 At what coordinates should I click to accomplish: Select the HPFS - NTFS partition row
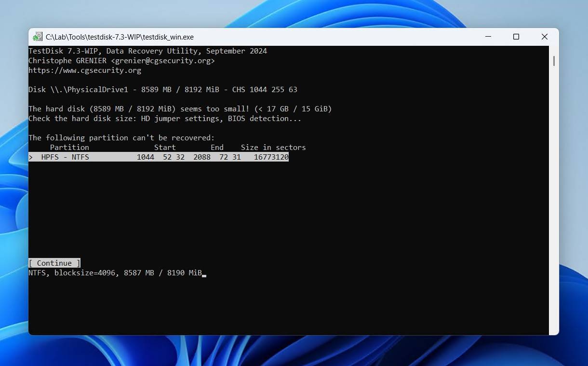(x=158, y=157)
